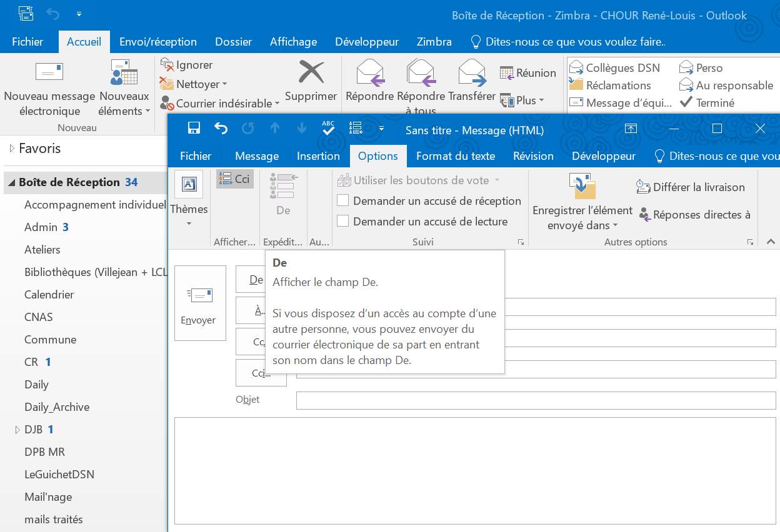Screen dimensions: 780x532
Task: Switch to the Insertion tab
Action: click(318, 156)
